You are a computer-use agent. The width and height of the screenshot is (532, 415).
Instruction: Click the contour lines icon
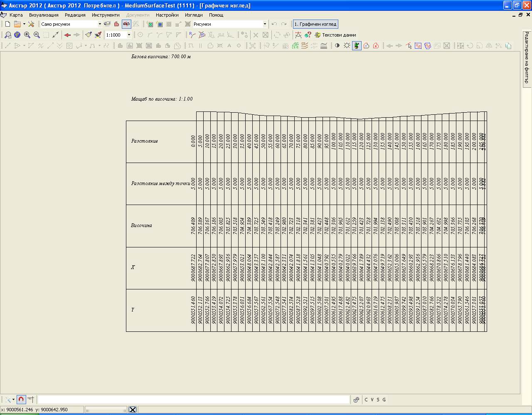tap(305, 46)
